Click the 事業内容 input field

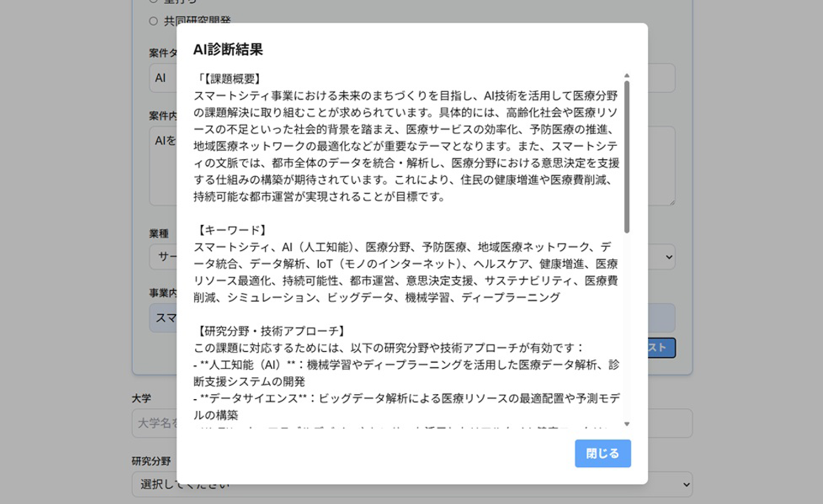162,318
